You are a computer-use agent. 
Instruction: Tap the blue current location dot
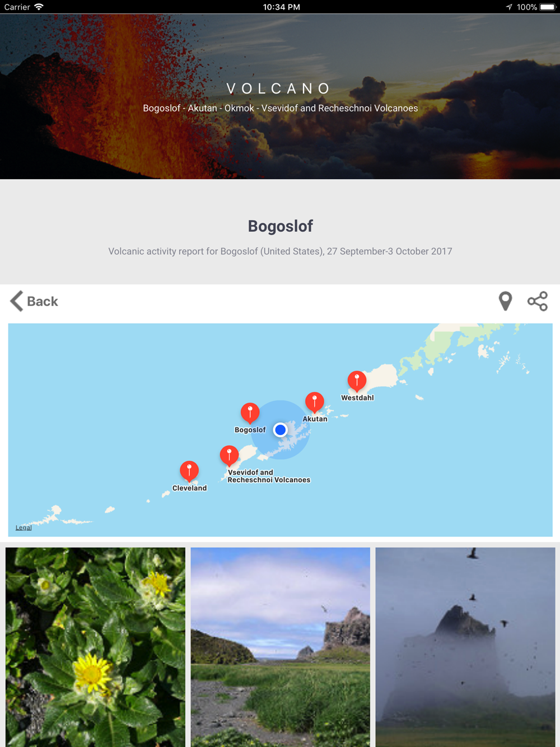point(281,429)
